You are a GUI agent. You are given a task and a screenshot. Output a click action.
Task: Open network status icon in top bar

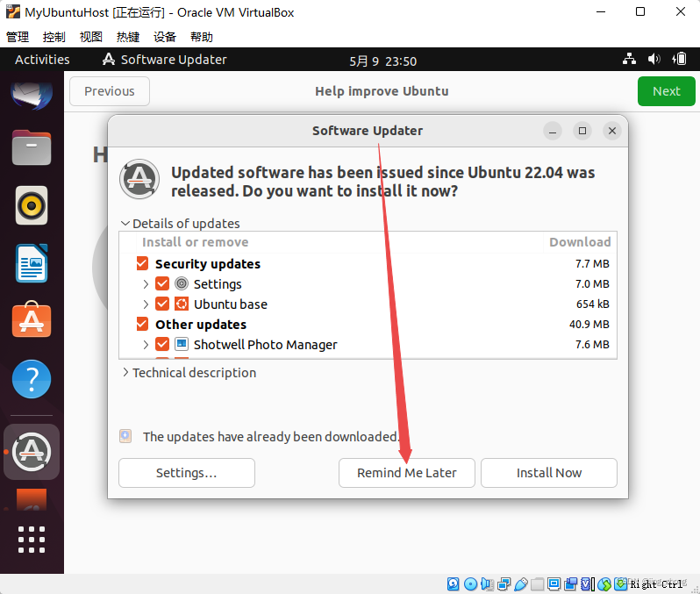(630, 59)
